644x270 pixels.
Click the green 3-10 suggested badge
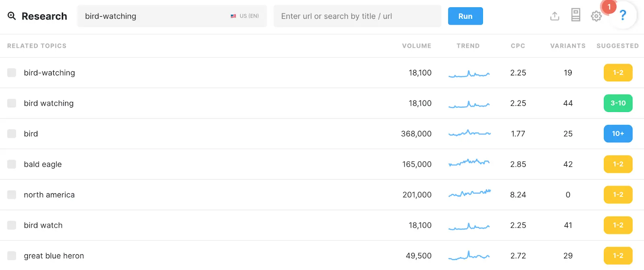coord(618,103)
